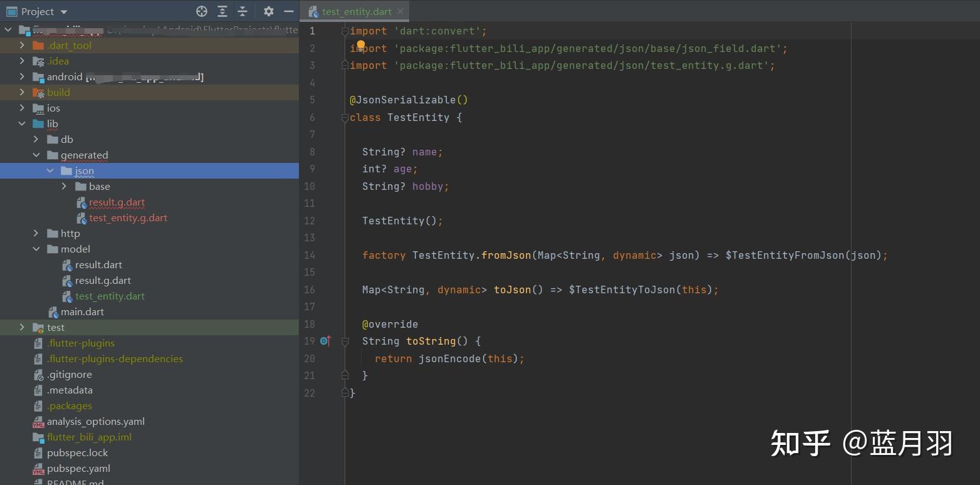Screen dimensions: 980x485
Task: Collapse the TestEntity class fold arrow on line 6
Action: click(x=345, y=117)
